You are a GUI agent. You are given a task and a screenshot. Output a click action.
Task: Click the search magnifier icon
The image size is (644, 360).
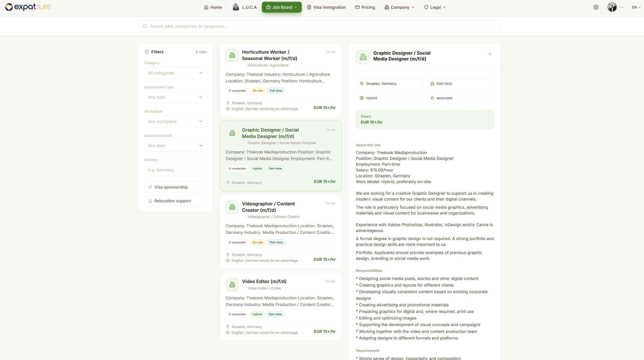[x=145, y=26]
